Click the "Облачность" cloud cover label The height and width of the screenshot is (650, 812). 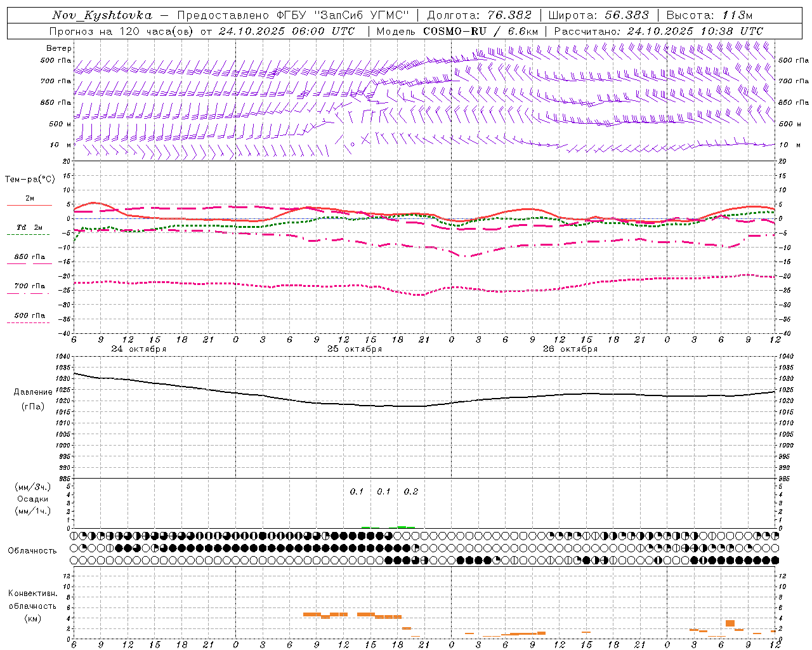click(x=32, y=550)
